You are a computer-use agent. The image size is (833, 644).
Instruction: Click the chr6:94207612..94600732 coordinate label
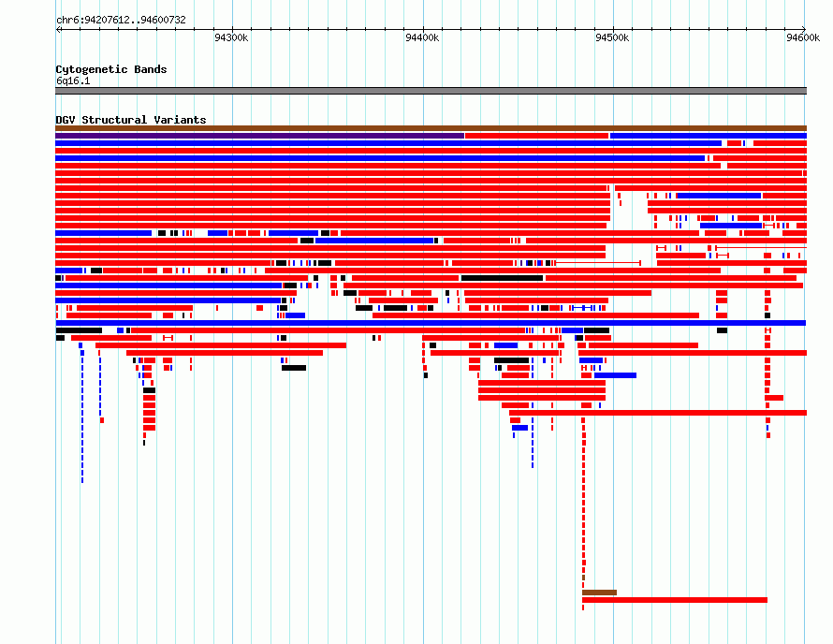121,20
